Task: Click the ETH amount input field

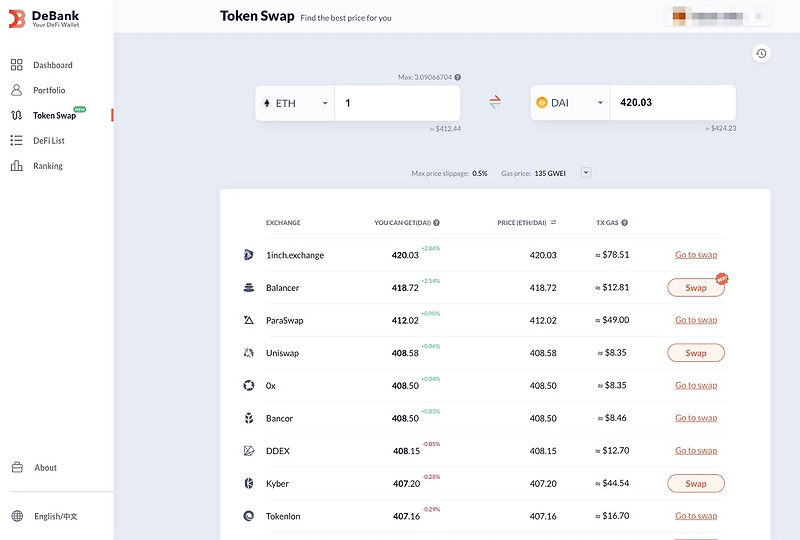Action: (x=397, y=103)
